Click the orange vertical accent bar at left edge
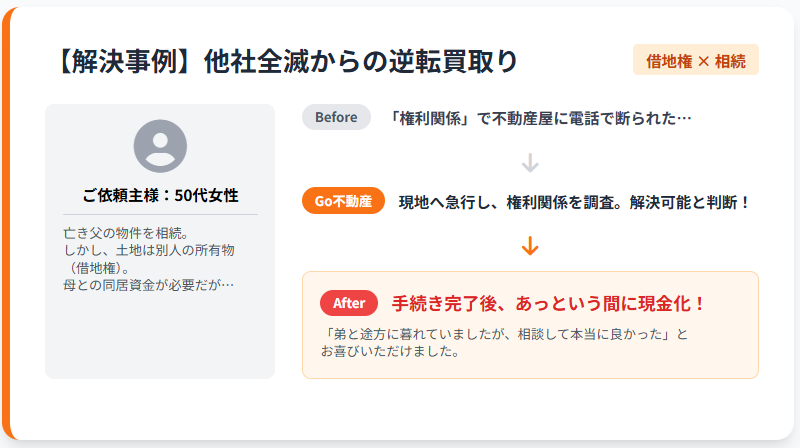 click(5, 224)
